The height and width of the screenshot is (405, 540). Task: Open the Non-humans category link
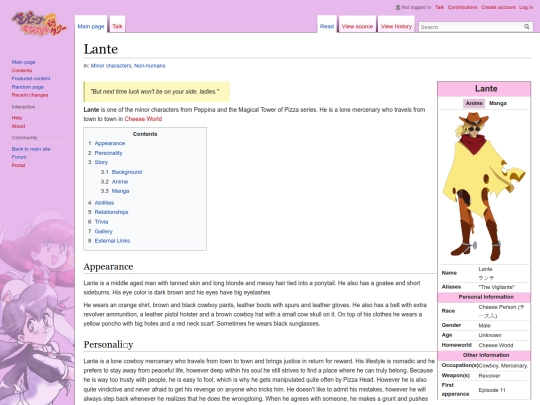tap(149, 66)
